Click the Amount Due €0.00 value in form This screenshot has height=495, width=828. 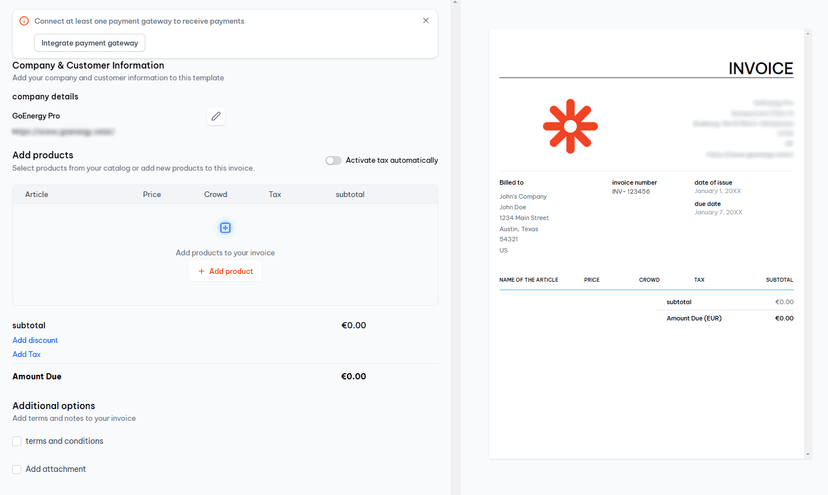(x=353, y=376)
